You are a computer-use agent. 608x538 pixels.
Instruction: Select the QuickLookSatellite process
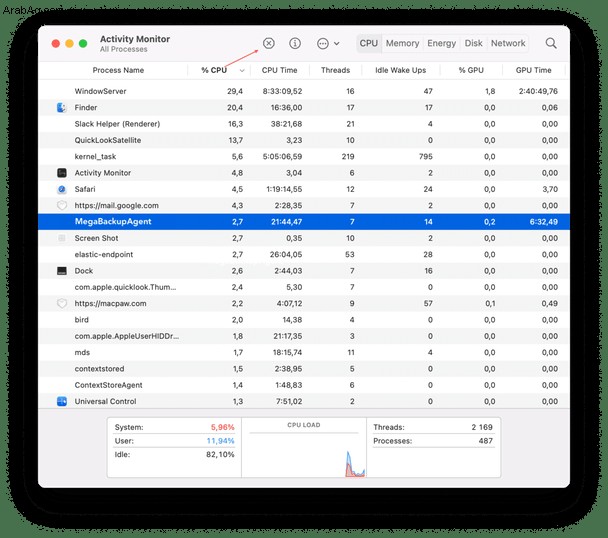304,140
